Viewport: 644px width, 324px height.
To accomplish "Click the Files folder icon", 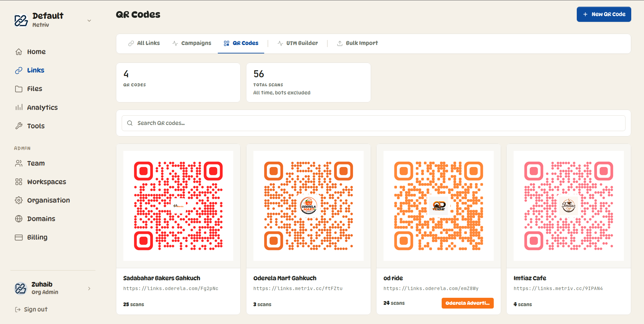I will [19, 89].
